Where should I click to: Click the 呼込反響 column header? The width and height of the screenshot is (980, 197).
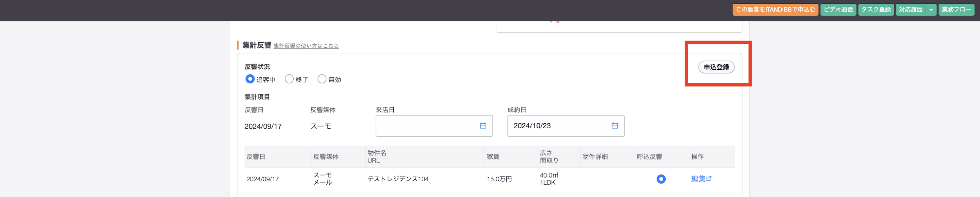(662, 156)
